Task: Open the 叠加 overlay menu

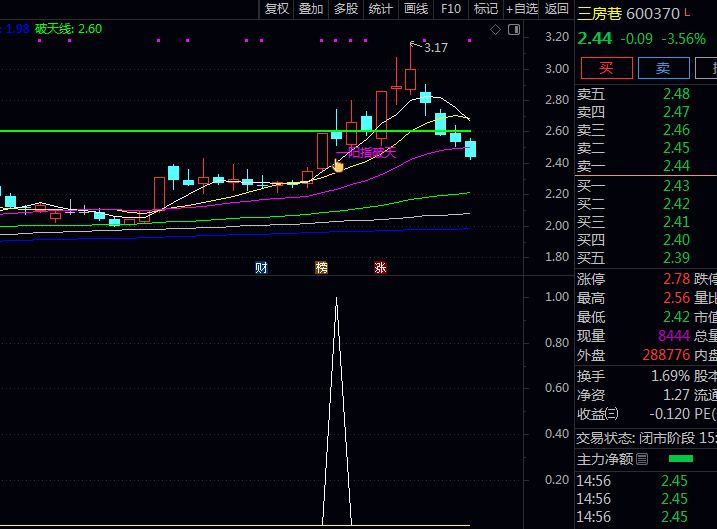Action: [x=311, y=9]
